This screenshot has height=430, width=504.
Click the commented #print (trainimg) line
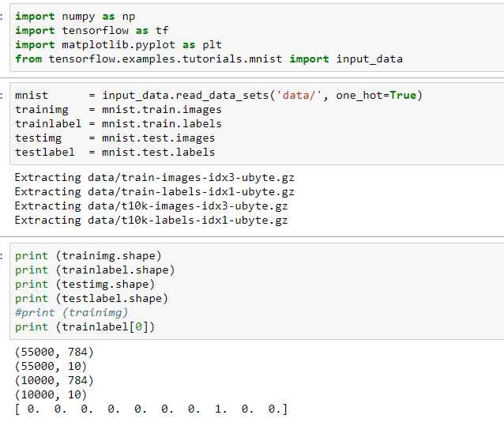[x=71, y=313]
